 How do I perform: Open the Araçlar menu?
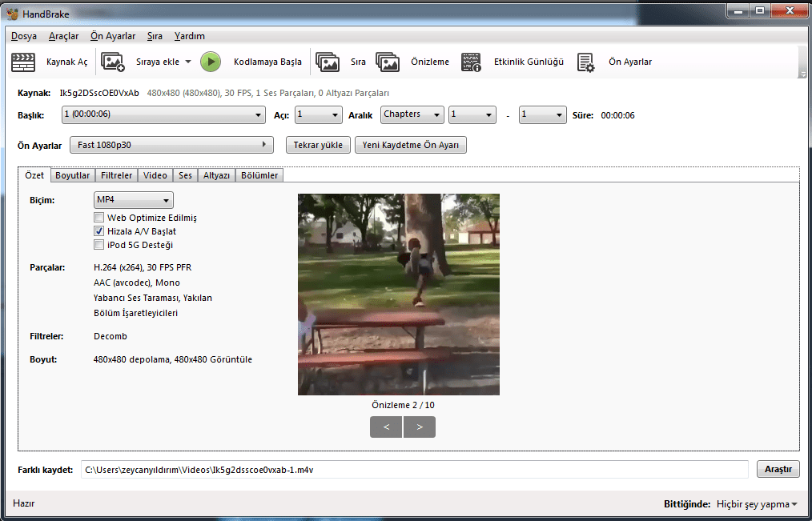pos(64,36)
